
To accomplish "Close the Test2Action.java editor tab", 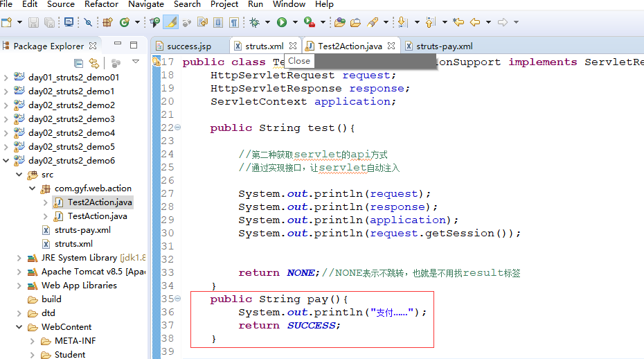I will tap(391, 46).
